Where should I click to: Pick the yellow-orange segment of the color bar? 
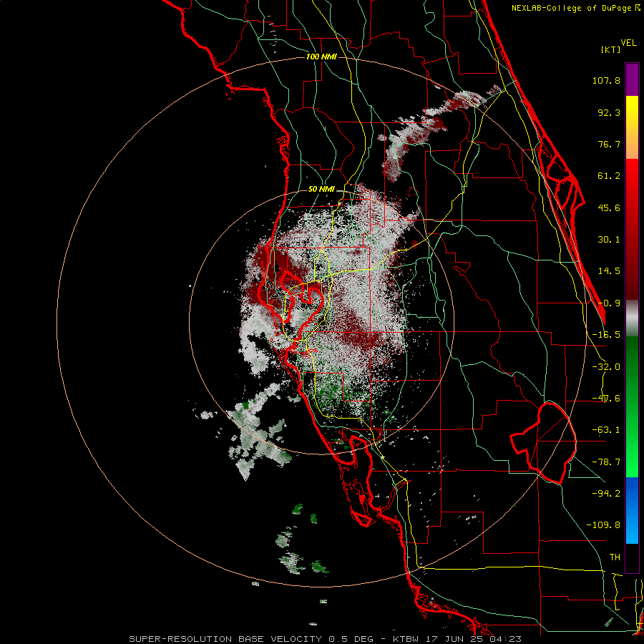[x=632, y=127]
